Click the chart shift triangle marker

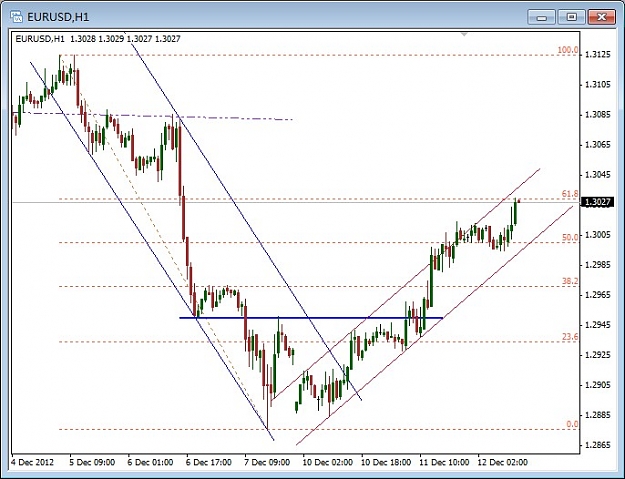[464, 35]
